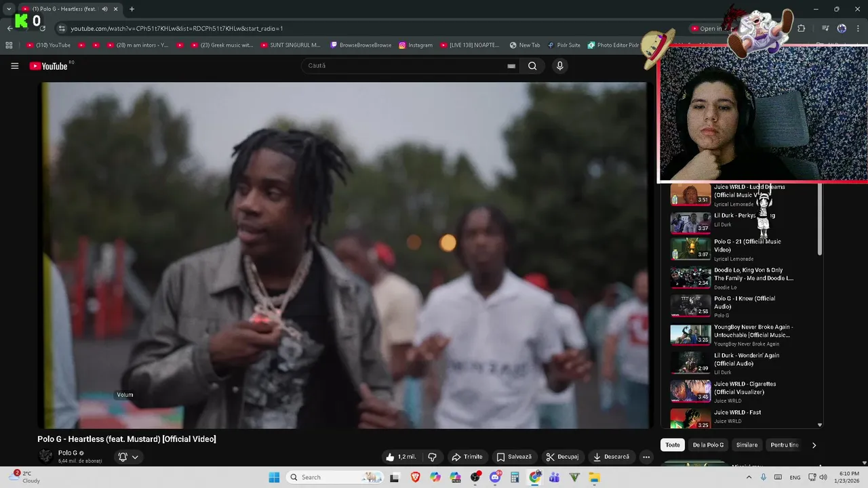Share the video via Trimite
Image resolution: width=868 pixels, height=488 pixels.
point(467,457)
